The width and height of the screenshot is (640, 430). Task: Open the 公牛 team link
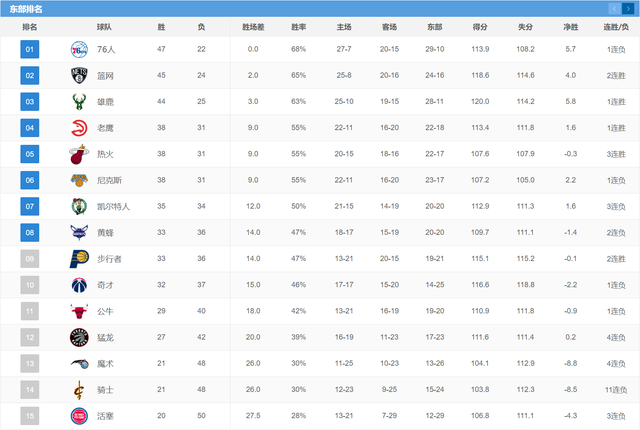[x=105, y=311]
